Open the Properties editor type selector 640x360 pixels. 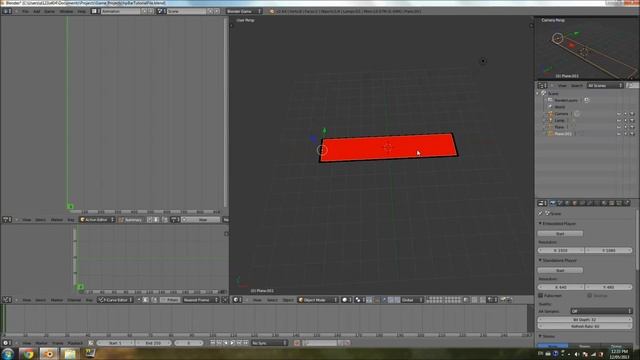pos(542,203)
